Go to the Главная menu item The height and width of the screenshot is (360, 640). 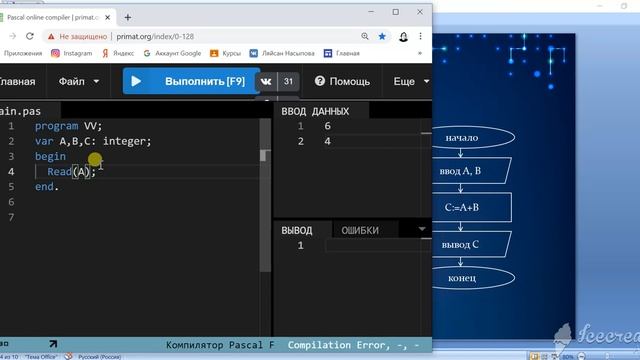(17, 82)
